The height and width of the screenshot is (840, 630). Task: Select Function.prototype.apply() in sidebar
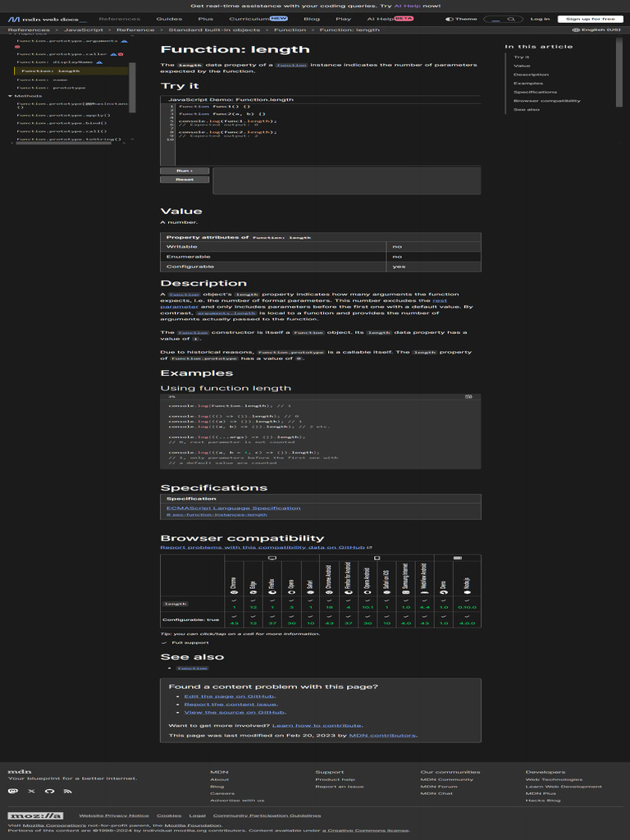[63, 115]
